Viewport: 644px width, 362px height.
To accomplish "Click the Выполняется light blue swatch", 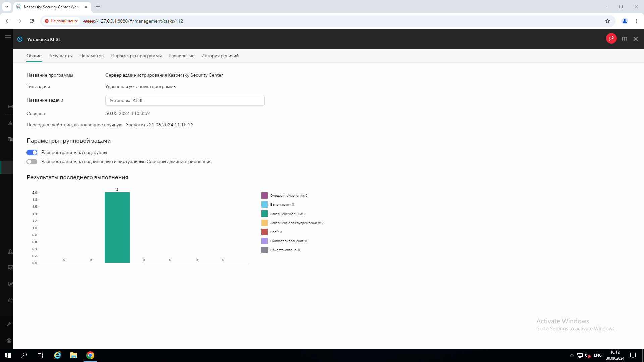I will (264, 205).
